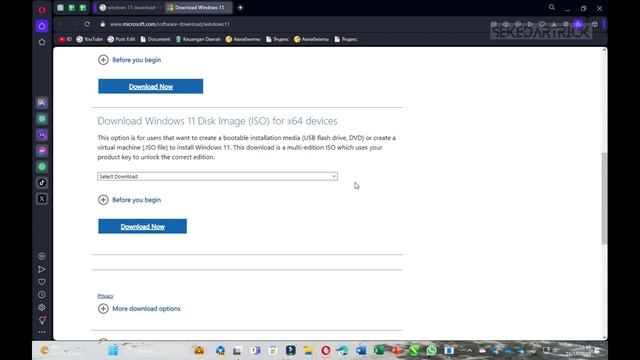Expand Before you begin in the ISO section

129,200
